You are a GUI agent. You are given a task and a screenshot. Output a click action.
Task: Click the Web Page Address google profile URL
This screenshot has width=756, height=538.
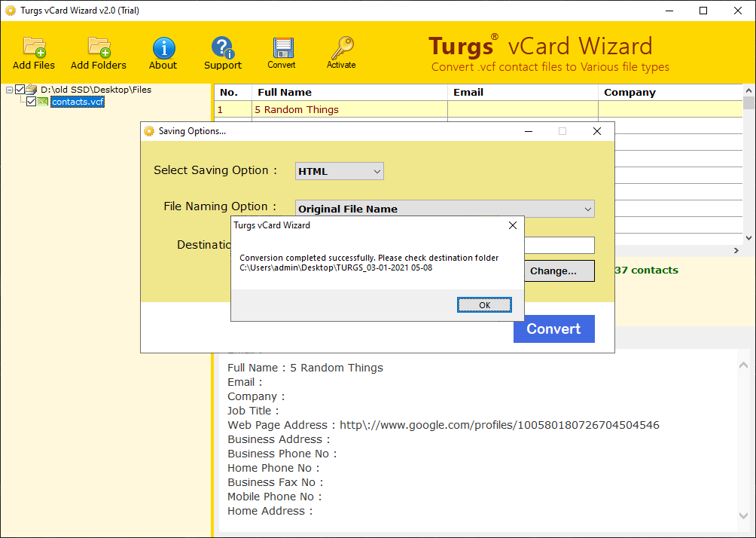point(499,425)
